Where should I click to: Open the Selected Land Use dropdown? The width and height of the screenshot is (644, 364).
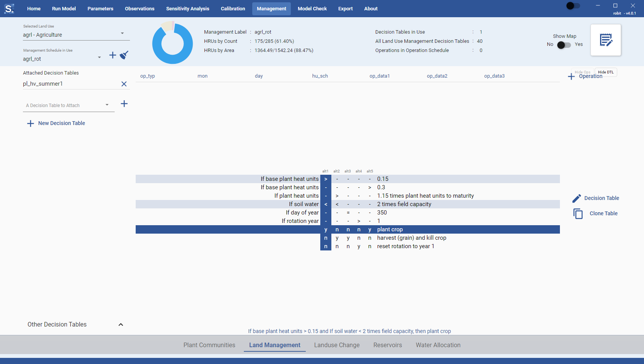point(76,35)
